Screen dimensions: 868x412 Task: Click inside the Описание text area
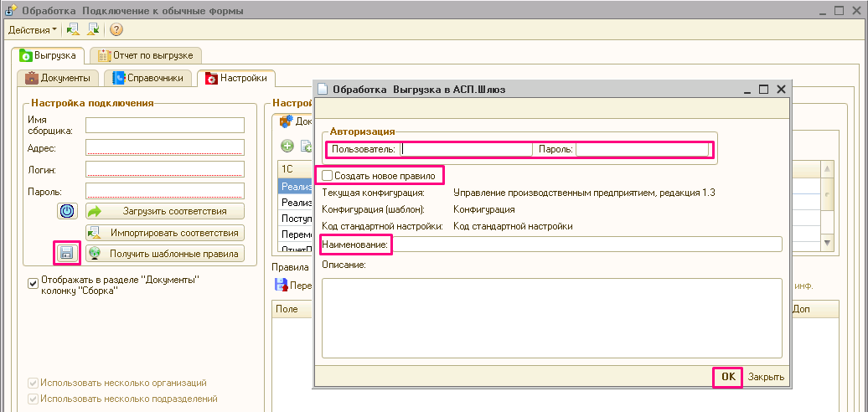[x=552, y=318]
